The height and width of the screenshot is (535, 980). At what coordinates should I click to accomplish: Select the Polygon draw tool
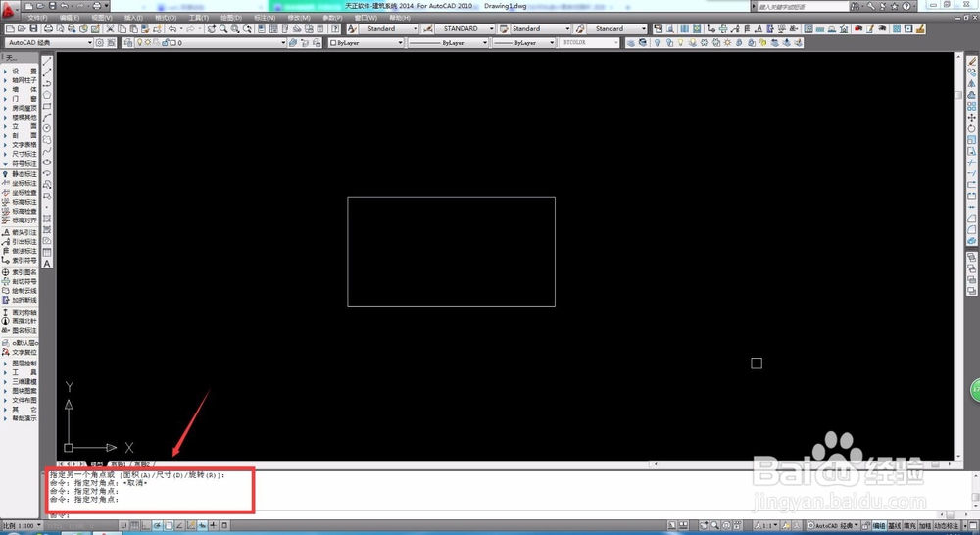tap(47, 95)
